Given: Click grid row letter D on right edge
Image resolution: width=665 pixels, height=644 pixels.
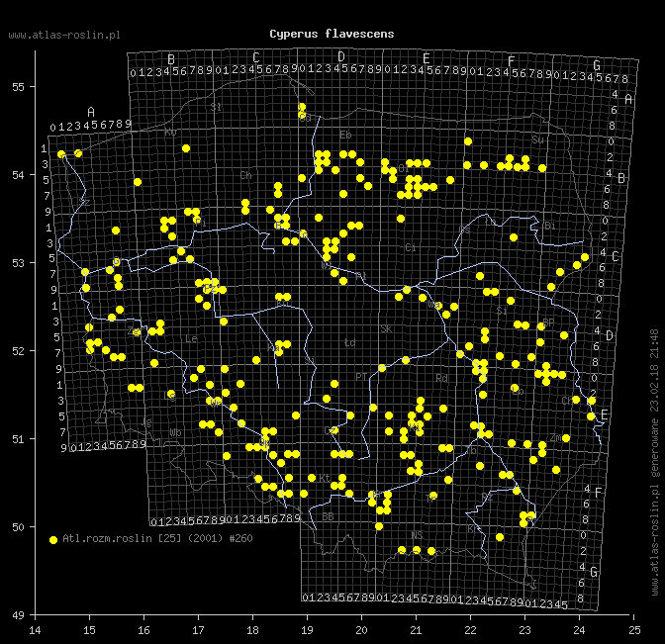Looking at the screenshot, I should pos(610,335).
